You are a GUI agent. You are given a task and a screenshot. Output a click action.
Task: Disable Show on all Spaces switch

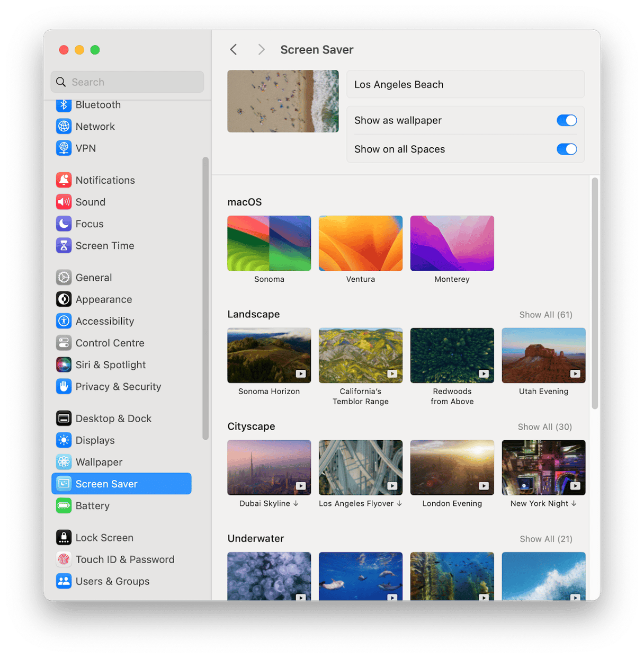click(566, 149)
